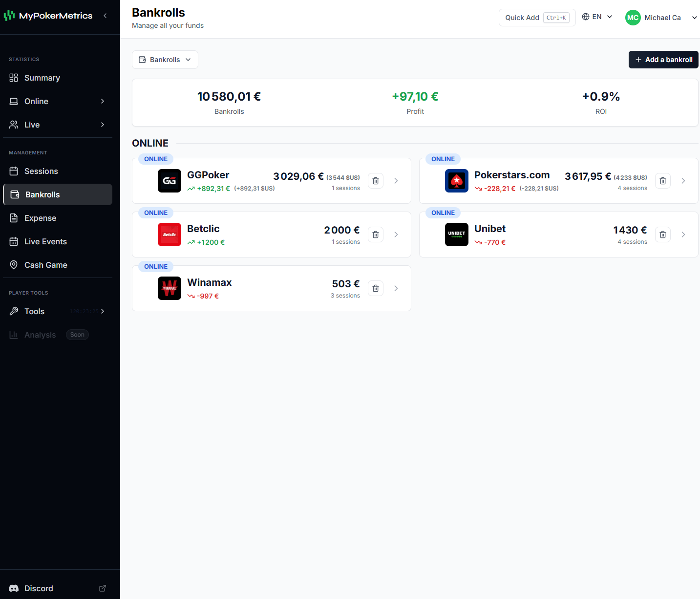Viewport: 700px width, 599px height.
Task: Select the Cash Game section
Action: (x=45, y=265)
